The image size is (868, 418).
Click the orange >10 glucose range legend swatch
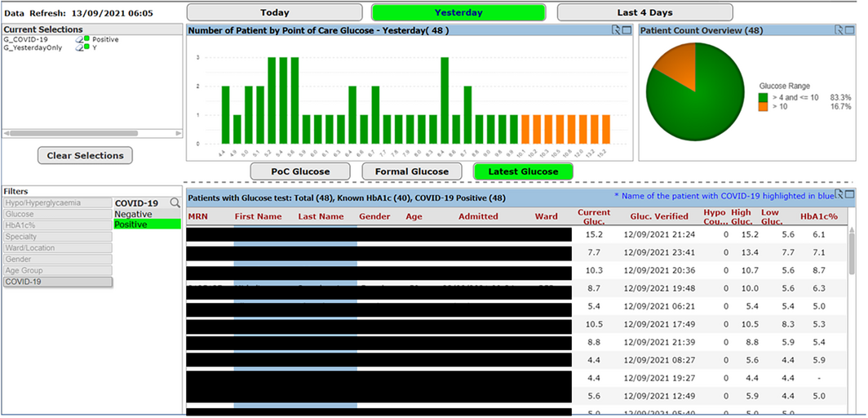coord(764,107)
